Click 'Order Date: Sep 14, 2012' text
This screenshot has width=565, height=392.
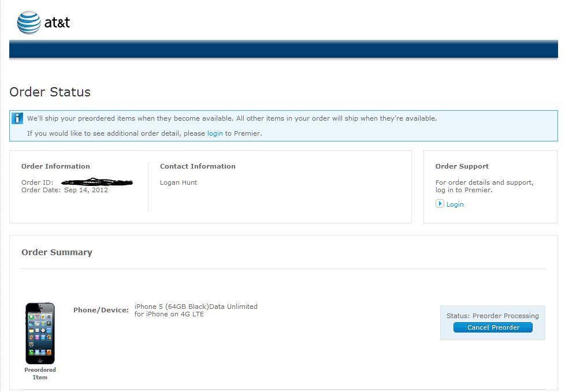click(65, 190)
